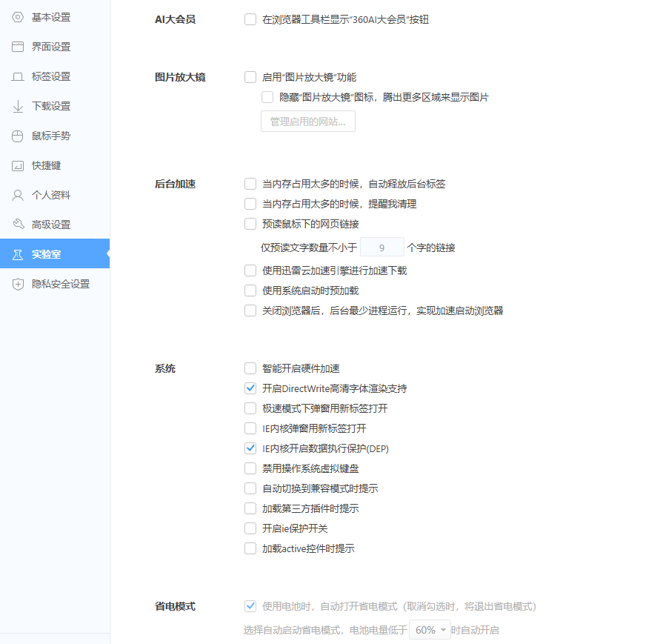Enable 360AI大会员 toolbar button checkbox
The image size is (663, 644).
[250, 19]
